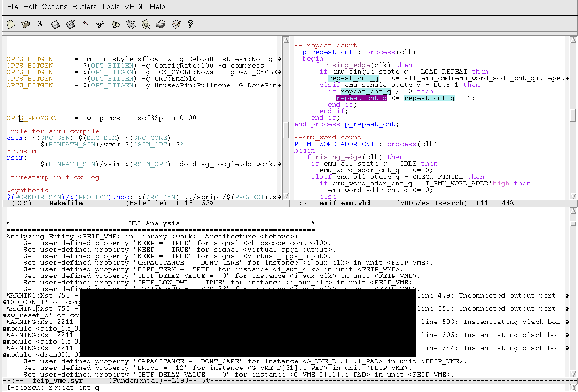578x392 pixels.
Task: Click the Makefile buffer name in mode line
Action: tap(66, 203)
